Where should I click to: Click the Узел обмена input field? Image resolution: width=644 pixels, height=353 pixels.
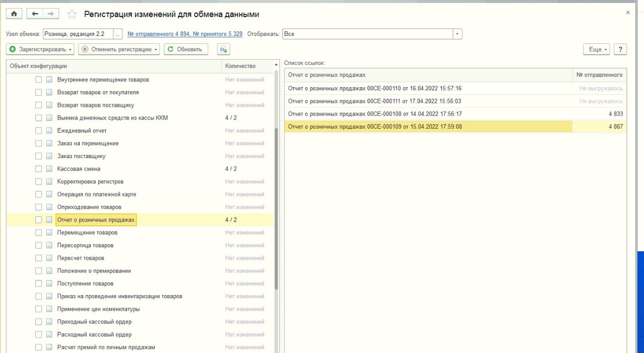[78, 34]
